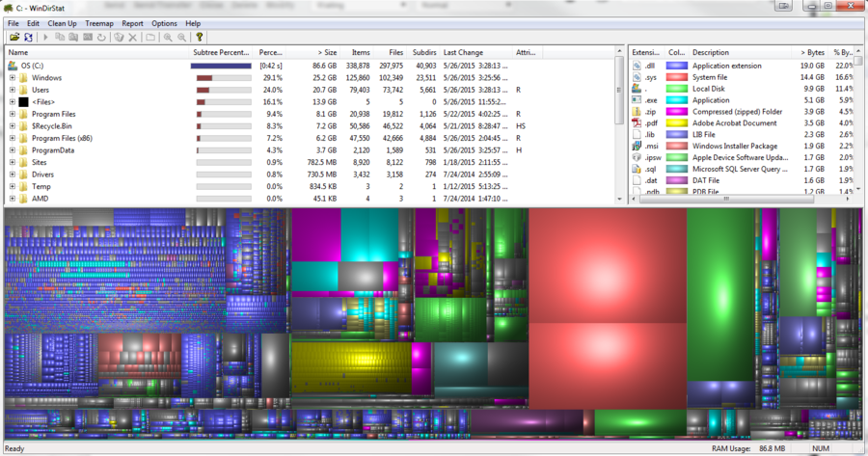Click the yellow Help question mark icon
This screenshot has width=868, height=456.
pos(200,38)
